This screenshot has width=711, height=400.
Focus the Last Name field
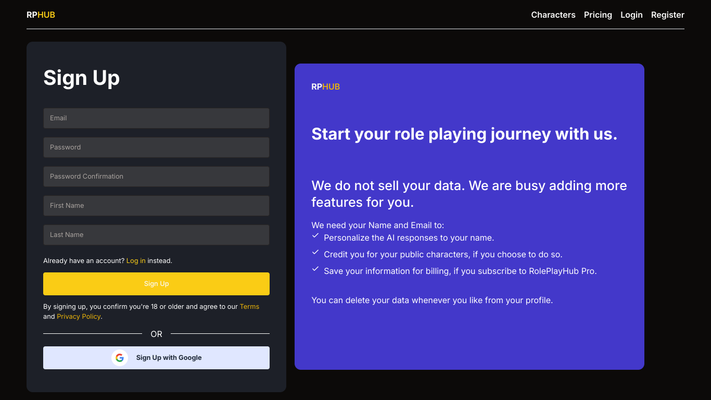coord(156,235)
